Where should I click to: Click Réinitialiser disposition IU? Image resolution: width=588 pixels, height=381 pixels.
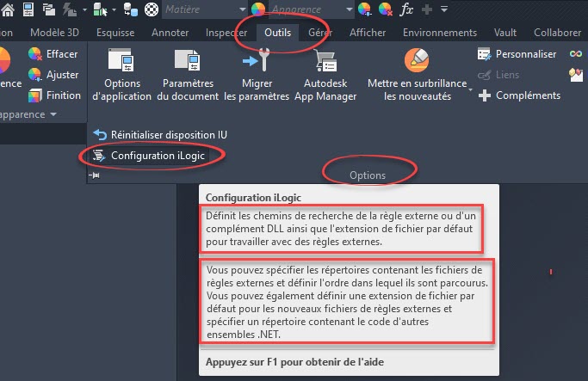point(160,135)
